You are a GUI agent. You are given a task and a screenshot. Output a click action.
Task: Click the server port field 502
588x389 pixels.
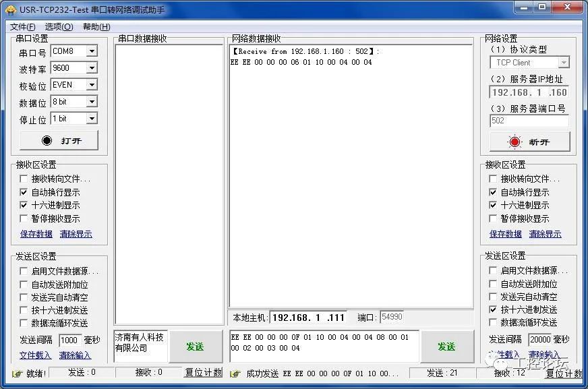pyautogui.click(x=529, y=121)
